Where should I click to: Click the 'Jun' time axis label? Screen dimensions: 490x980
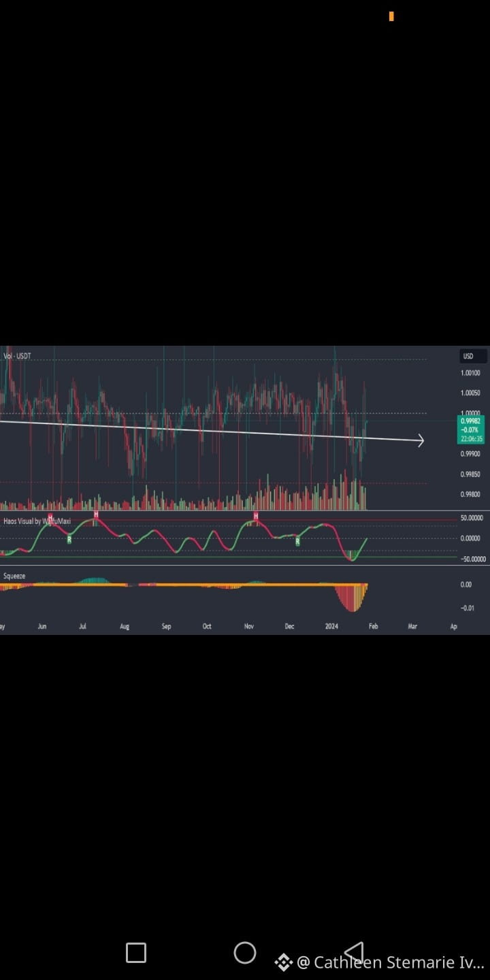[42, 626]
